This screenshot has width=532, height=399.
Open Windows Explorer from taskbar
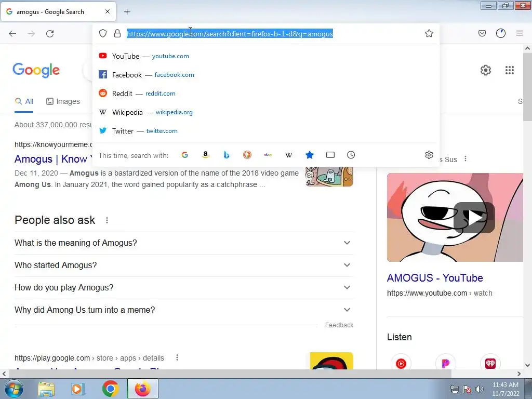(46, 389)
